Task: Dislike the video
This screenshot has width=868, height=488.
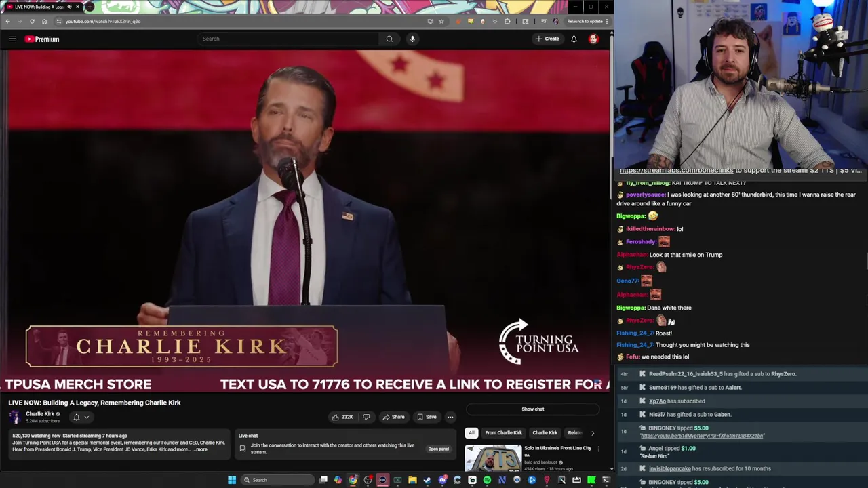Action: click(x=366, y=417)
